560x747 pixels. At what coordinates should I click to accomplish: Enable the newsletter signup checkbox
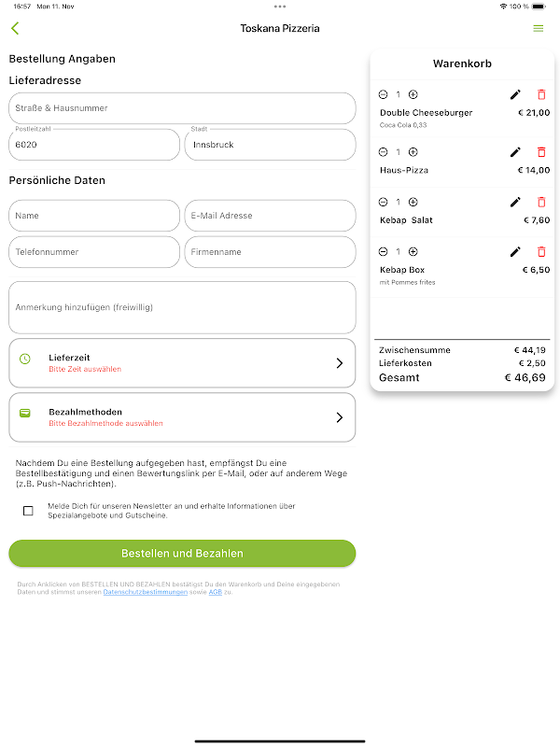point(28,511)
